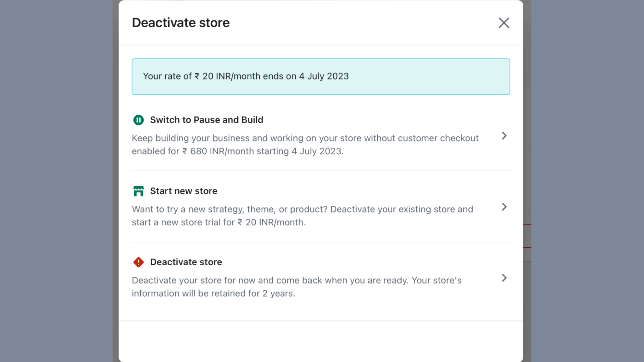Choose the "Start new store" heading
This screenshot has width=644, height=362.
(x=184, y=191)
